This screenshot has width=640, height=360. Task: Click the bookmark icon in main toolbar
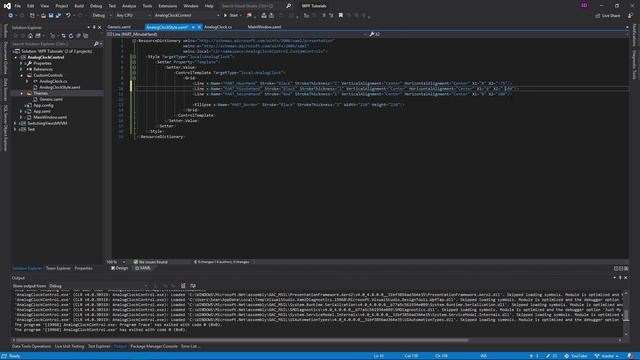click(x=341, y=16)
